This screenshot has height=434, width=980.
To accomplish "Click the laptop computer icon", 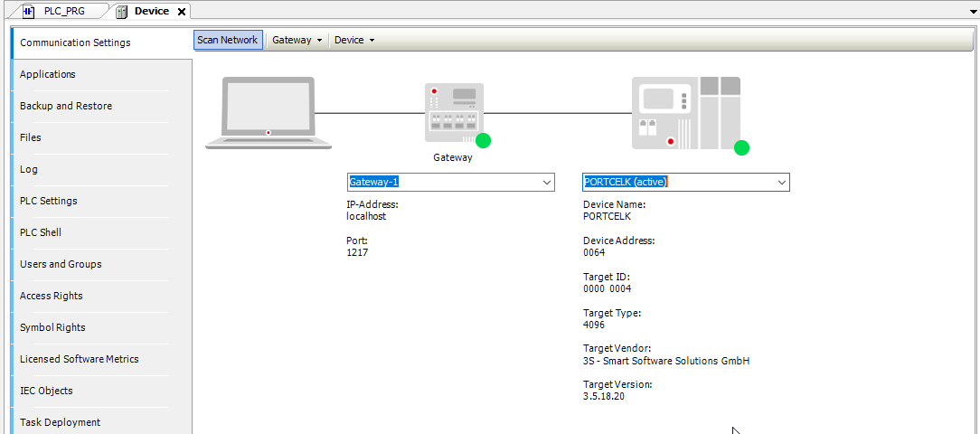I will pos(269,113).
